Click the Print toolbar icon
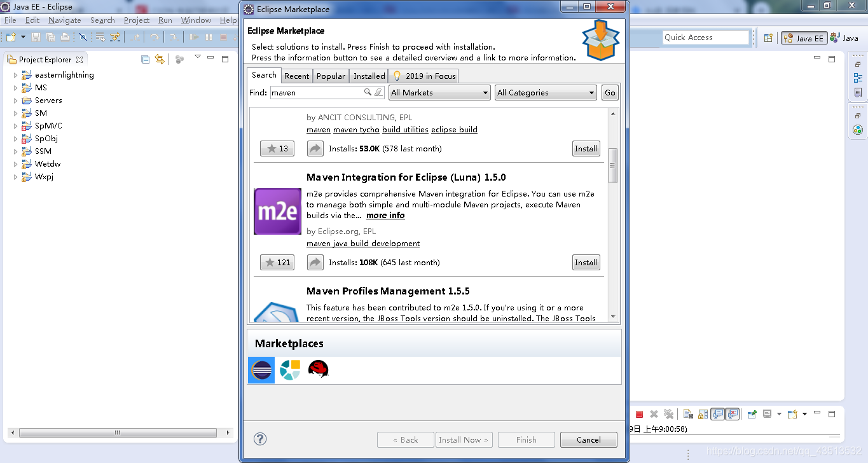The width and height of the screenshot is (868, 463). (65, 38)
